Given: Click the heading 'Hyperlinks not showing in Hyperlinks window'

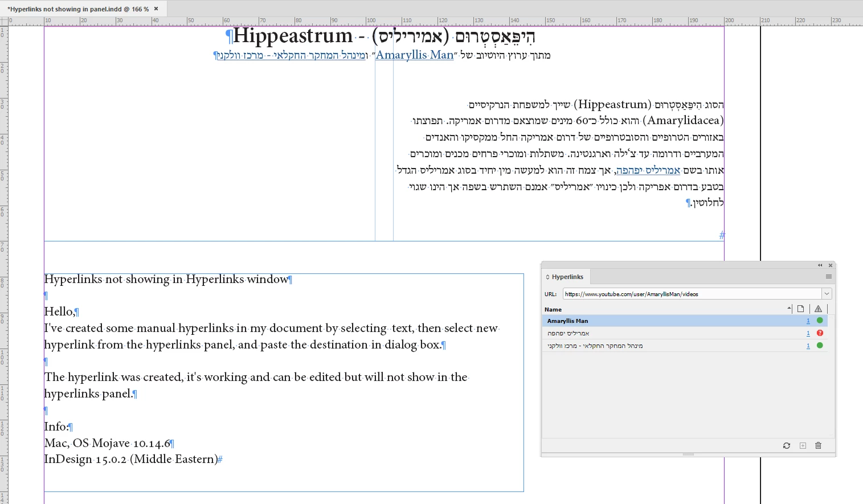Looking at the screenshot, I should [166, 279].
